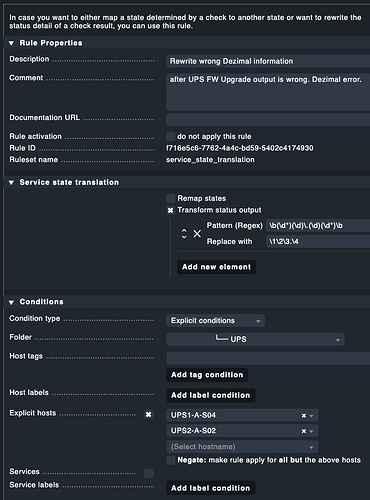Click Add label condition under Host labels
The width and height of the screenshot is (370, 500).
click(x=211, y=395)
